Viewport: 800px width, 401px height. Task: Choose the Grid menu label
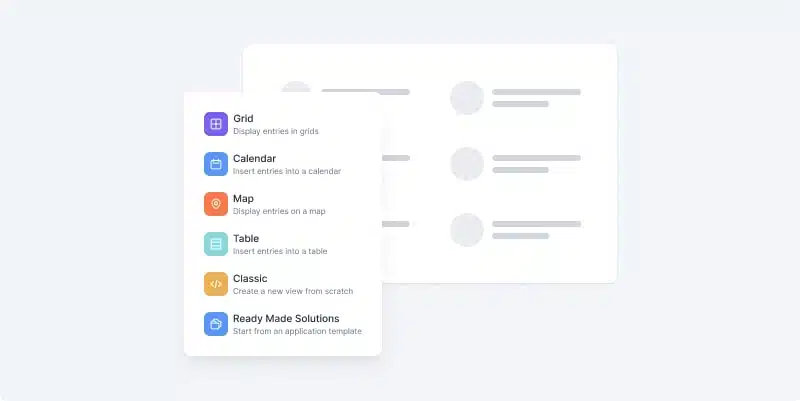pos(243,118)
